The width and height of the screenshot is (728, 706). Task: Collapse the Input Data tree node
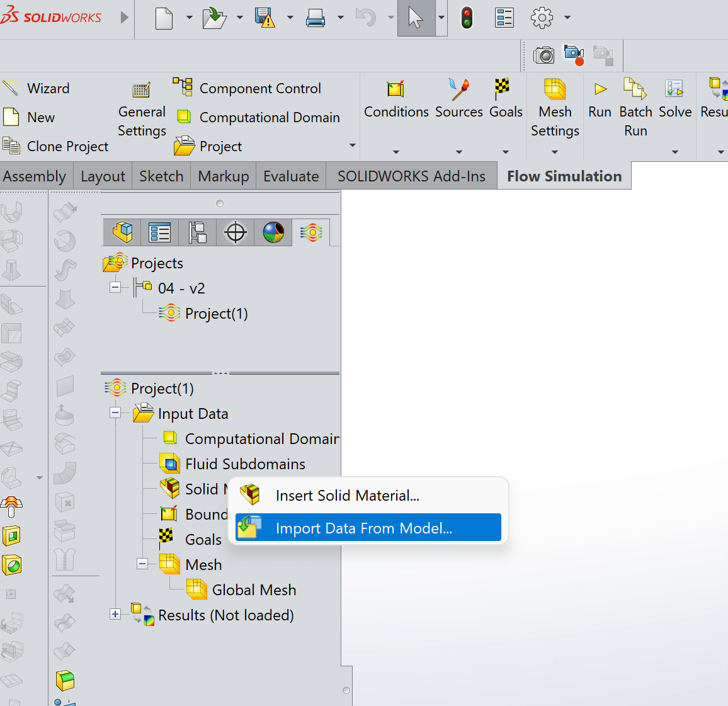point(115,413)
